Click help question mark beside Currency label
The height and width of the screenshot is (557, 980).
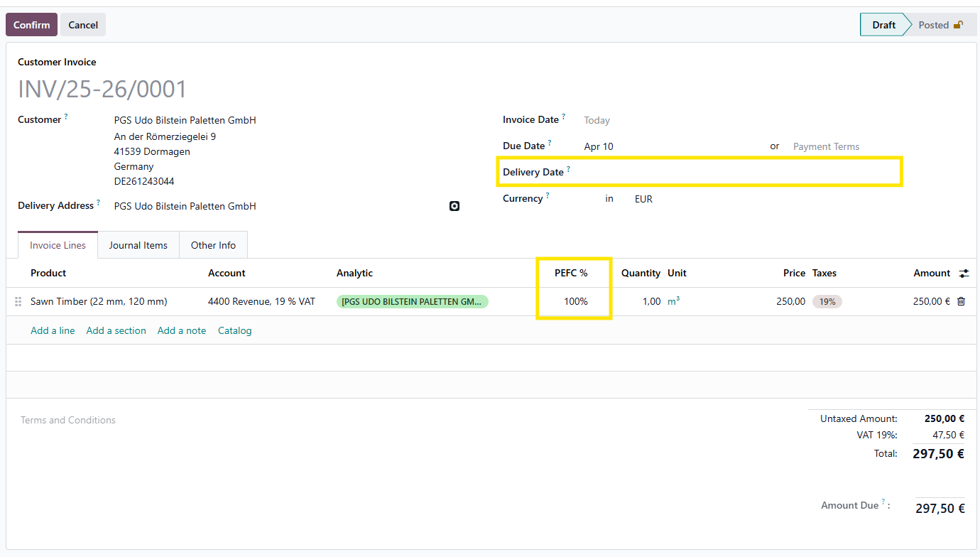tap(548, 195)
